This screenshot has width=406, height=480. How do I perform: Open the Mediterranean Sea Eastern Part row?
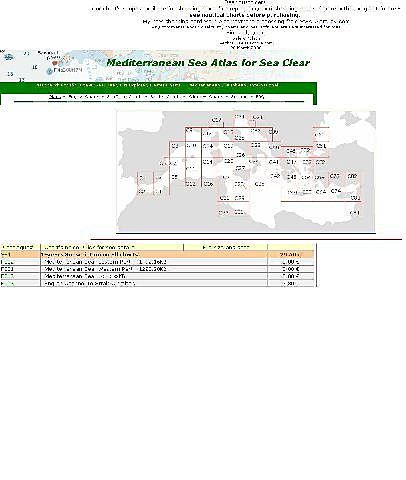pyautogui.click(x=157, y=262)
